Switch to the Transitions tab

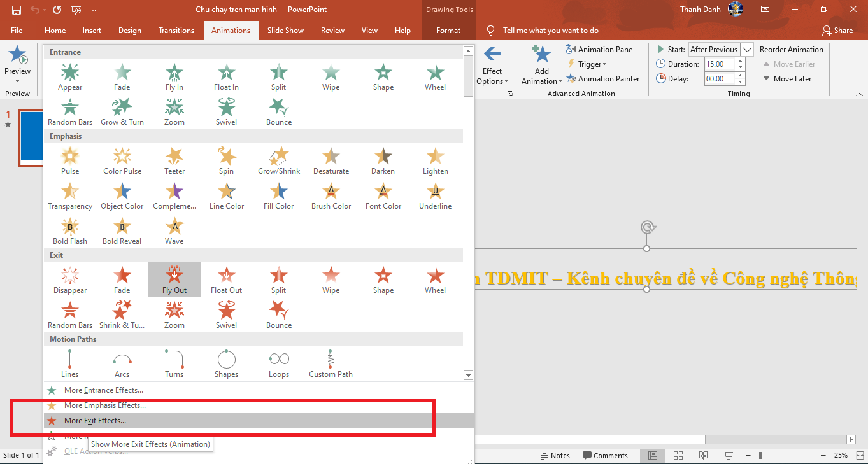coord(176,30)
